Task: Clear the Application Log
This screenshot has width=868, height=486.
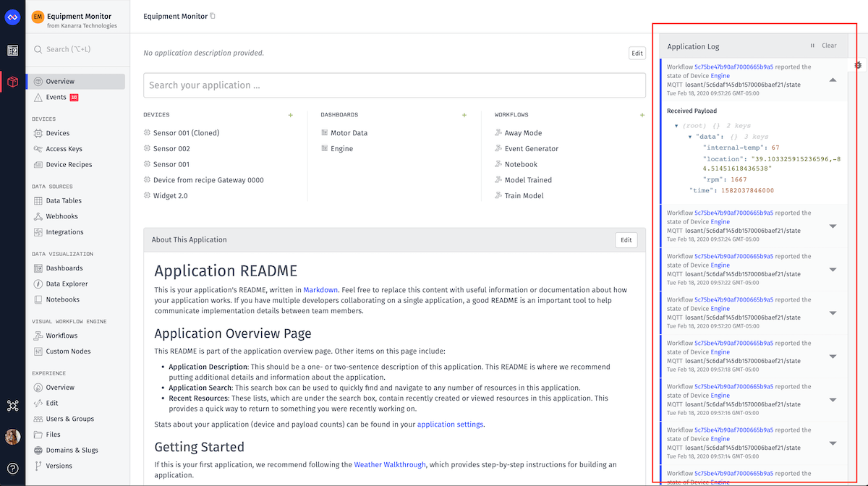Action: tap(829, 46)
